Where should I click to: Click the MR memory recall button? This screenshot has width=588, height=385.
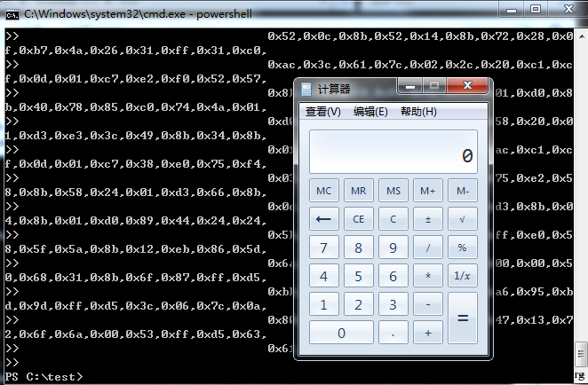pyautogui.click(x=359, y=191)
